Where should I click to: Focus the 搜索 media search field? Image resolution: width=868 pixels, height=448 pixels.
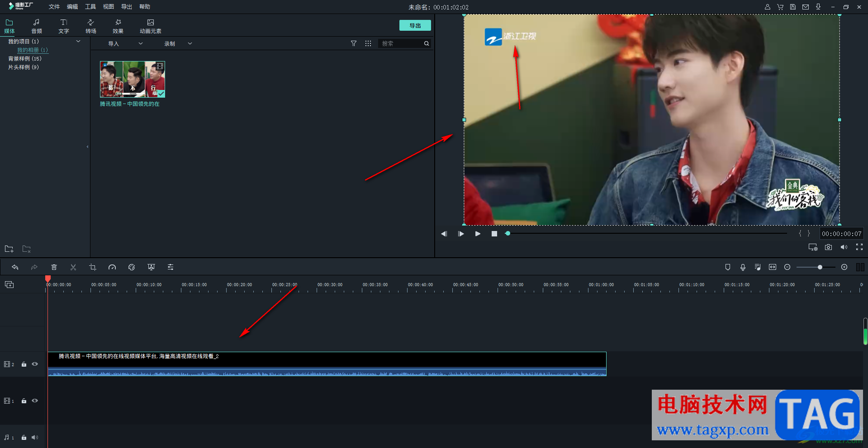point(401,43)
